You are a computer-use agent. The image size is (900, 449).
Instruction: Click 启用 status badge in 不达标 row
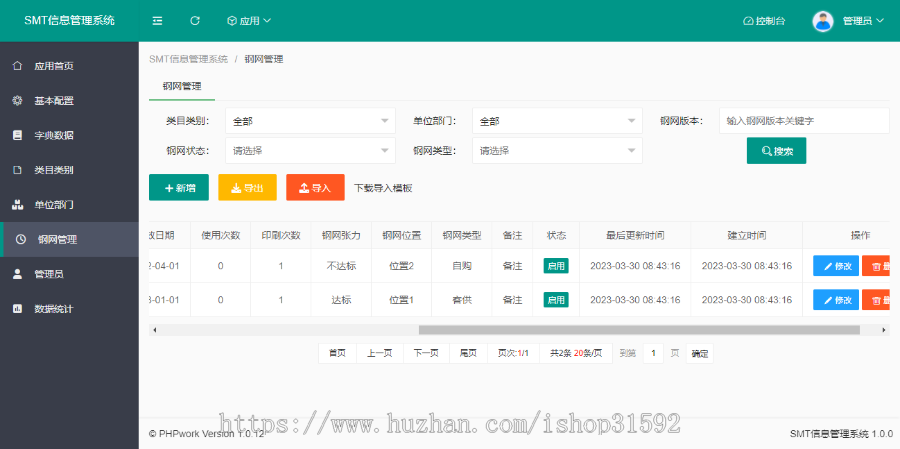click(556, 266)
